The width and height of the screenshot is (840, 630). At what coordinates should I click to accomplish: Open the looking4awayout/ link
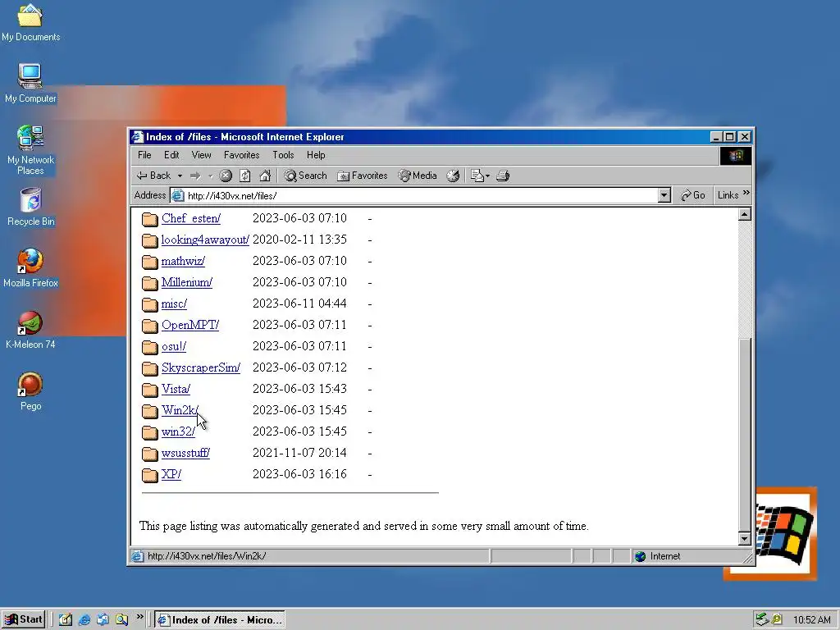click(205, 240)
